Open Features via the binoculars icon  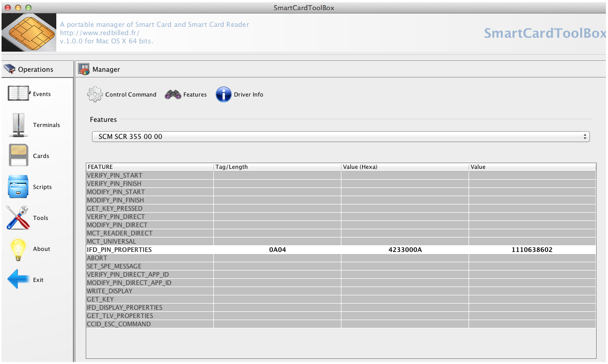click(x=173, y=94)
